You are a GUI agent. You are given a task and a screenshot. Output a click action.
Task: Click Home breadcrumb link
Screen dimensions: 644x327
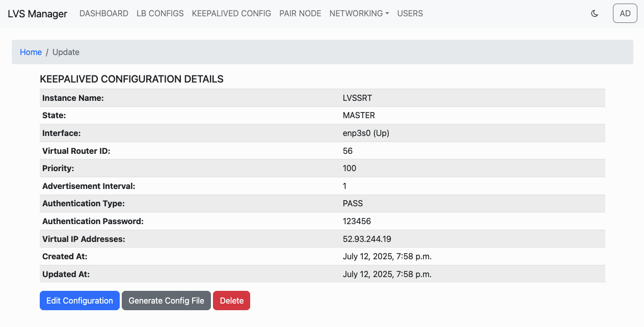31,52
